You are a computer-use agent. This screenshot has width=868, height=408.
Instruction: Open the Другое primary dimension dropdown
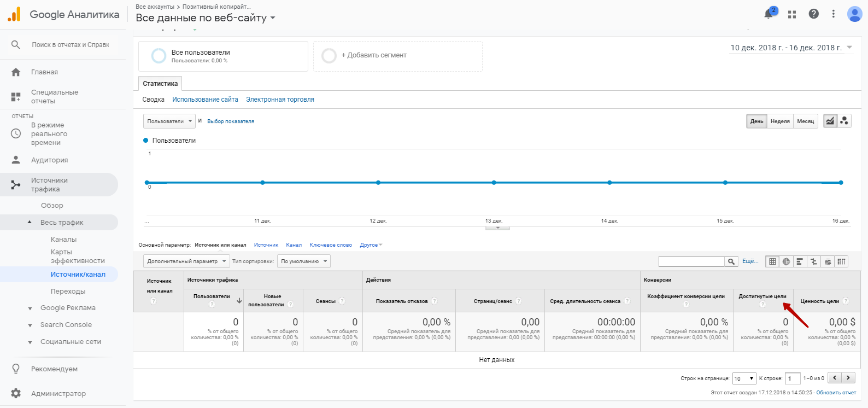(371, 245)
